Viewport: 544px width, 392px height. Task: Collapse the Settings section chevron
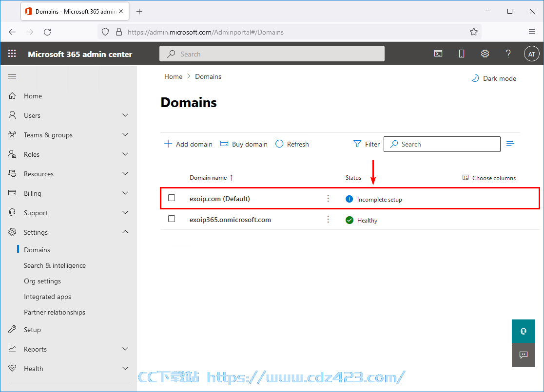(125, 231)
